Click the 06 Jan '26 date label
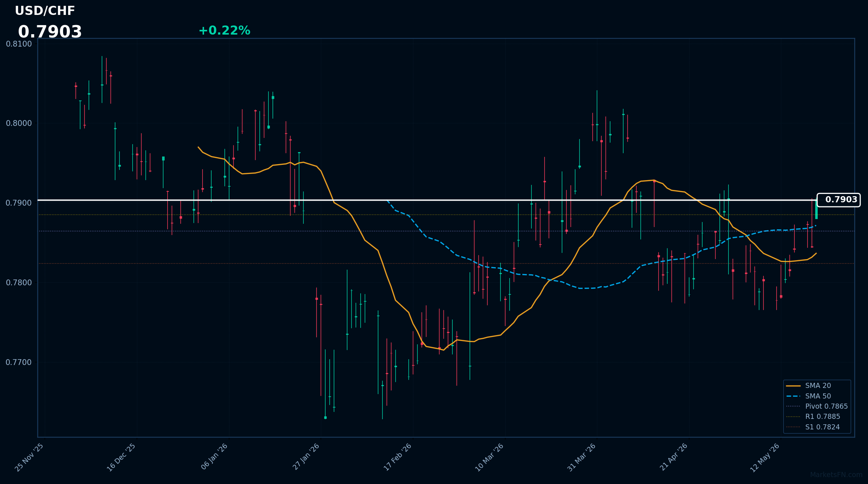 coord(215,457)
